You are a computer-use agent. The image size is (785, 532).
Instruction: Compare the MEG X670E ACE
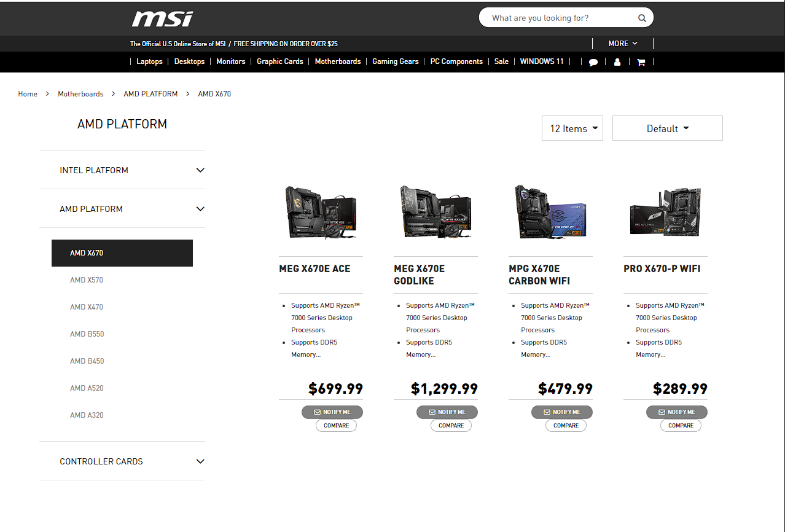(x=336, y=425)
